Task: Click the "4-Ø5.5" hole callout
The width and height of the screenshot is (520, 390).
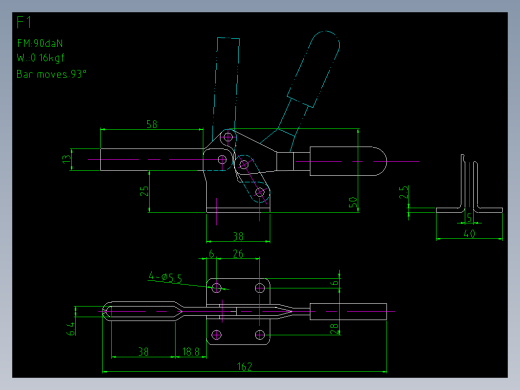Action: click(165, 277)
